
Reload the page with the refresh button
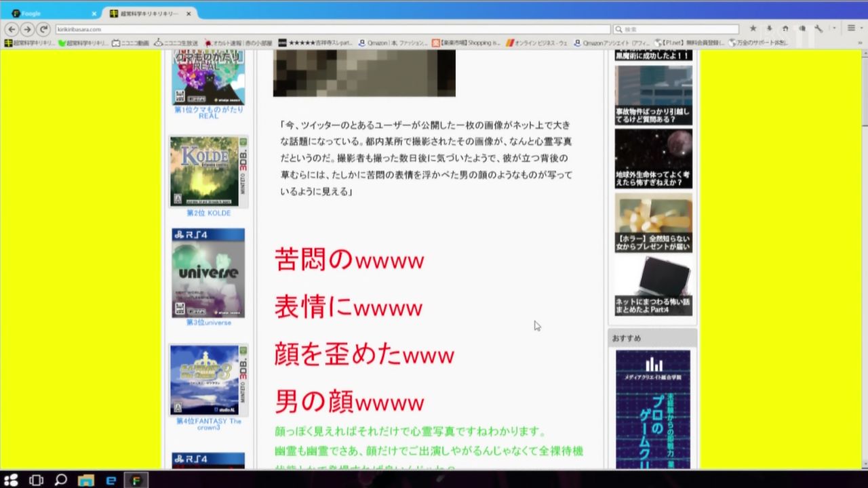43,29
